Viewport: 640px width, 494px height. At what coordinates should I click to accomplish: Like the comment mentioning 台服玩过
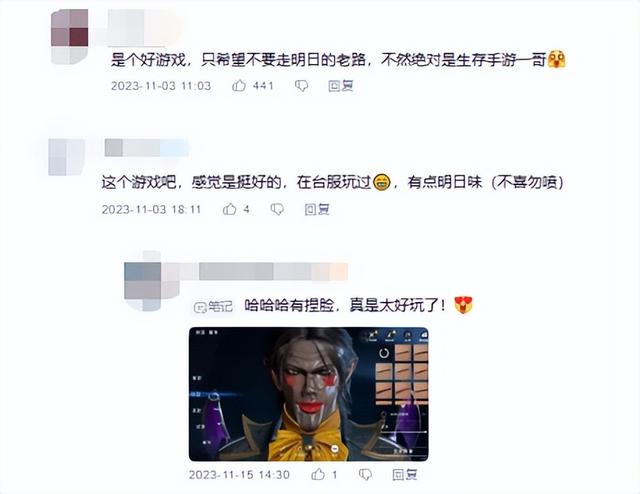pos(229,209)
